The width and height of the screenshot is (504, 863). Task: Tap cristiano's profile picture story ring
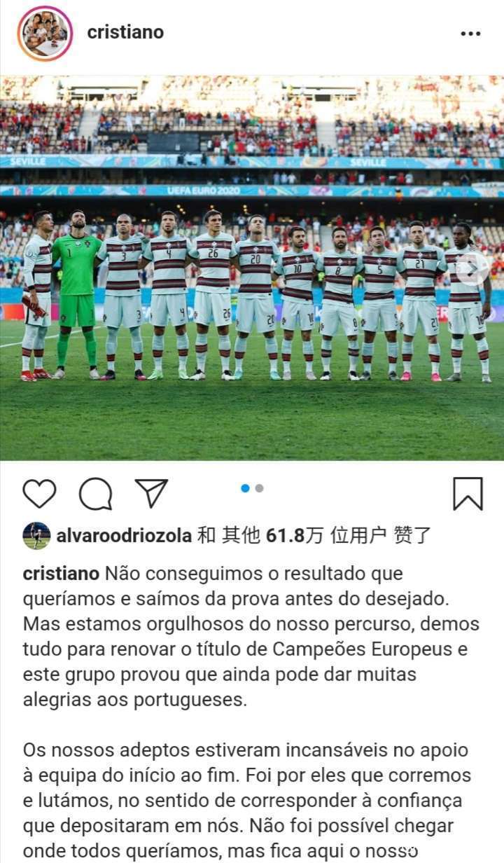tap(45, 33)
